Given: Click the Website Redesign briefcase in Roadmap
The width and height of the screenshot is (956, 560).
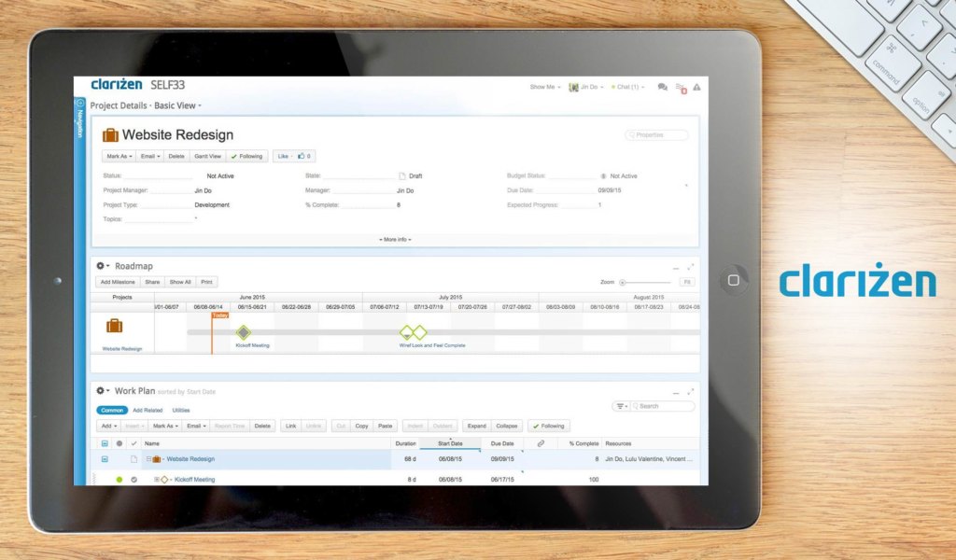Looking at the screenshot, I should pos(114,326).
